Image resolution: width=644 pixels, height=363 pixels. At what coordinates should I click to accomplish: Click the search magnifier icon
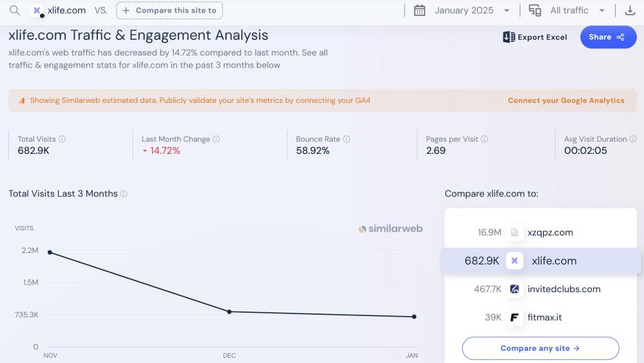pos(14,10)
